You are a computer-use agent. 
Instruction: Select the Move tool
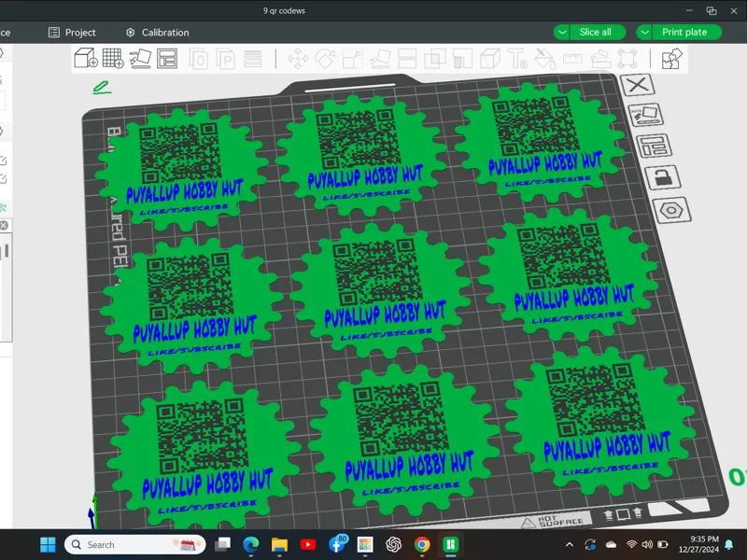pyautogui.click(x=298, y=59)
